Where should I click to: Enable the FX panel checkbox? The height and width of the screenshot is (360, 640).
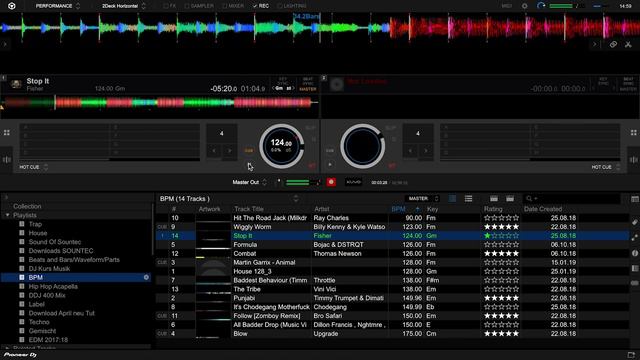click(166, 6)
